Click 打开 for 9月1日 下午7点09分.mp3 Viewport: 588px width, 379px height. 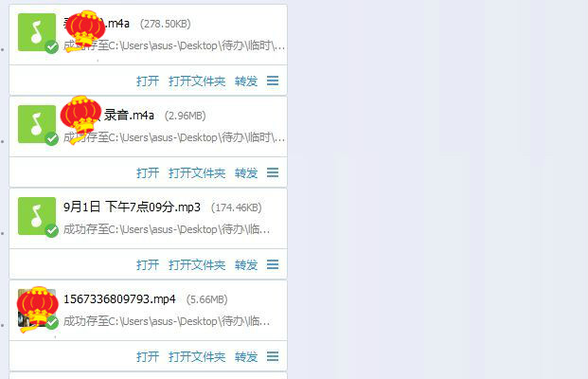click(148, 265)
